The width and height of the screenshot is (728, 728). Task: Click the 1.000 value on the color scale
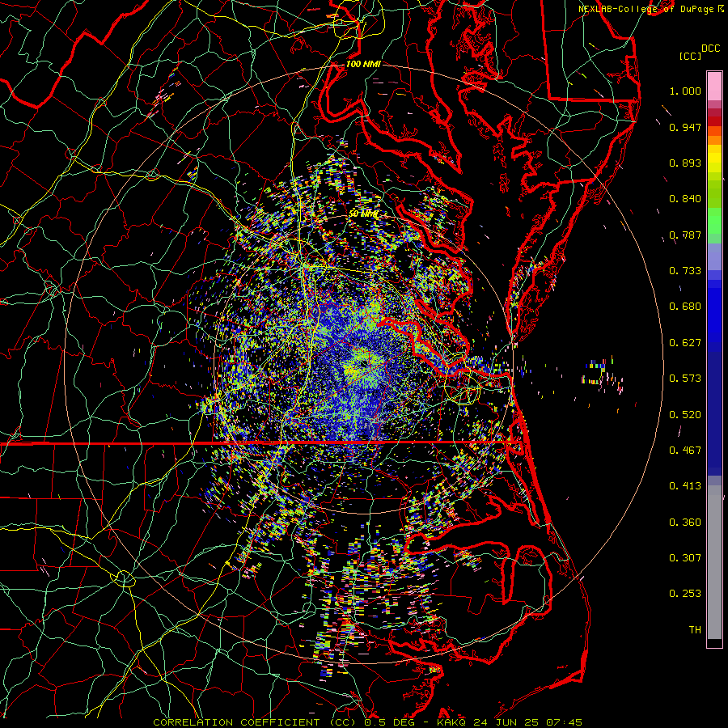coord(685,91)
